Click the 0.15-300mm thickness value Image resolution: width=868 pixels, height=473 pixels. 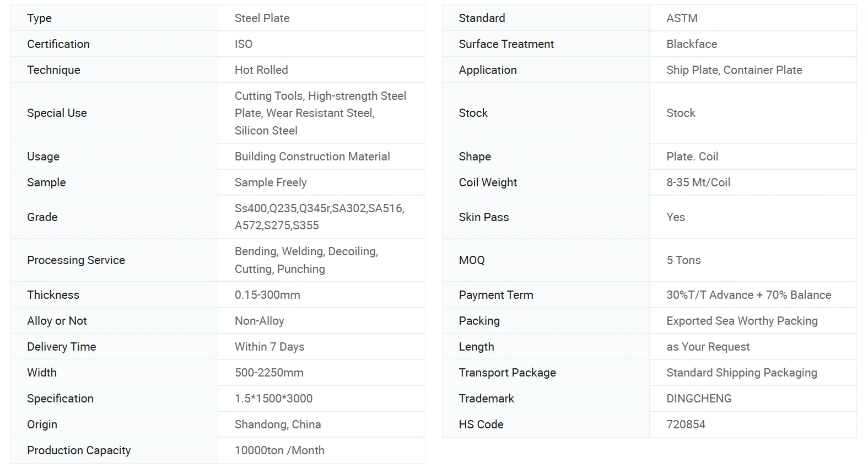coord(267,295)
